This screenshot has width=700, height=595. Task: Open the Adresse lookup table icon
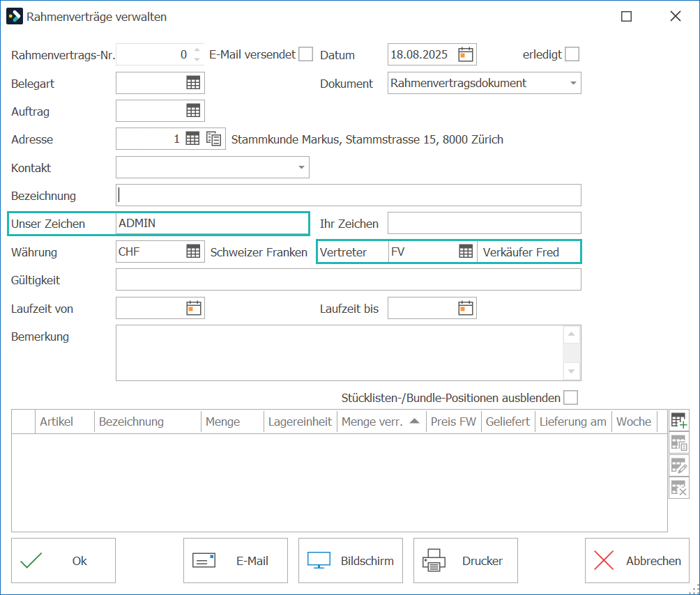192,139
